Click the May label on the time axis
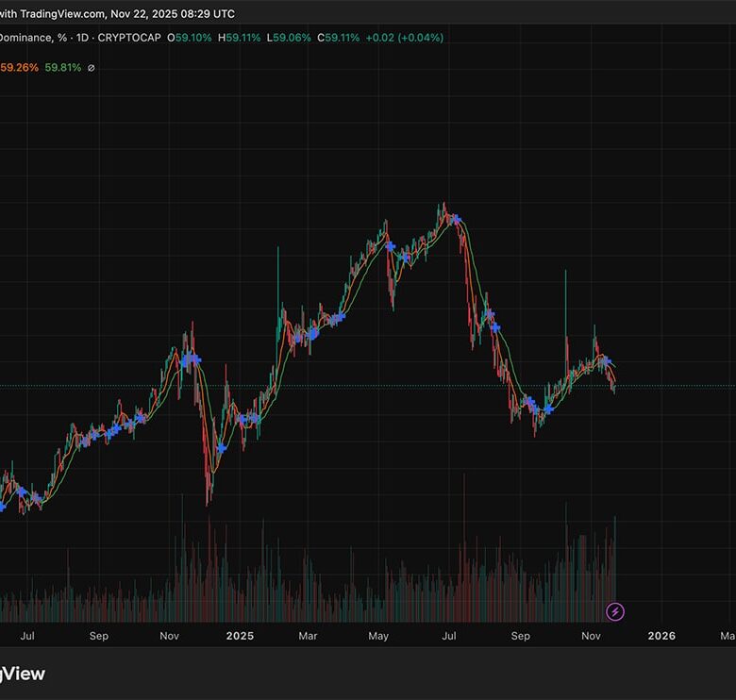The width and height of the screenshot is (736, 700). point(378,636)
